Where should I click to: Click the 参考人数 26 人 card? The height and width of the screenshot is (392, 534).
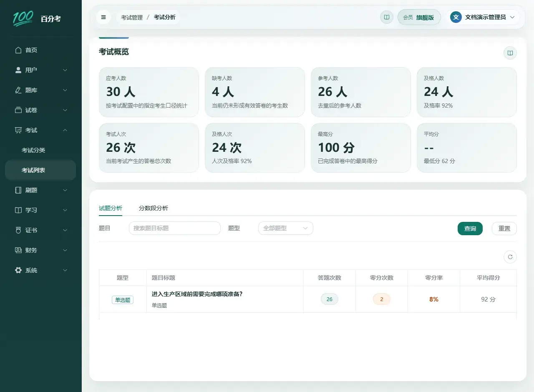click(x=361, y=92)
